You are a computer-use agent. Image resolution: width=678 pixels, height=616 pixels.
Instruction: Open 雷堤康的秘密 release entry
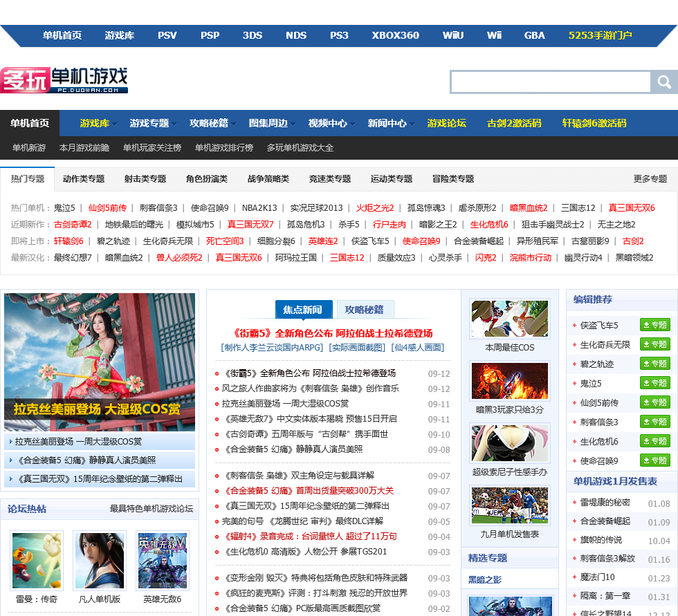click(605, 503)
